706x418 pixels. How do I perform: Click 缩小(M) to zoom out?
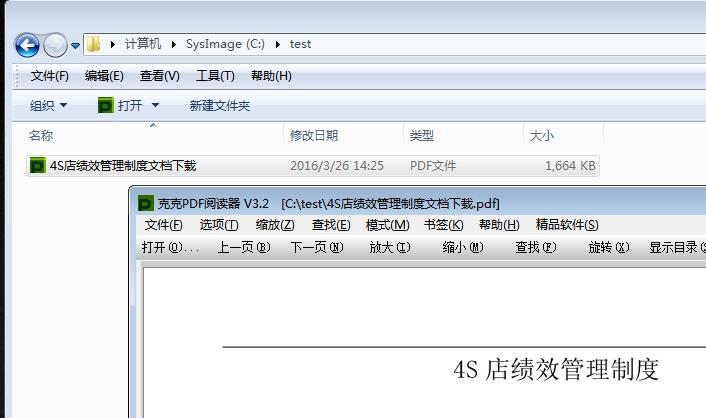click(x=463, y=247)
